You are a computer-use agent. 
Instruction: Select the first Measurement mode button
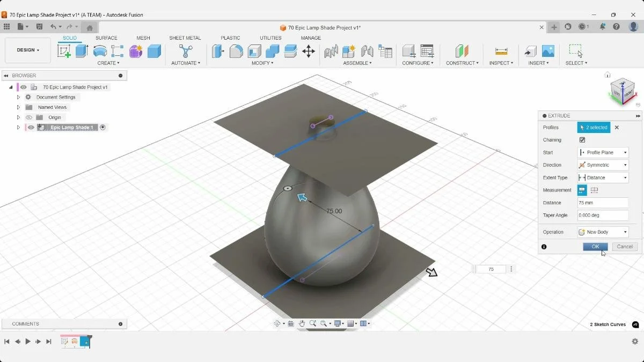582,190
